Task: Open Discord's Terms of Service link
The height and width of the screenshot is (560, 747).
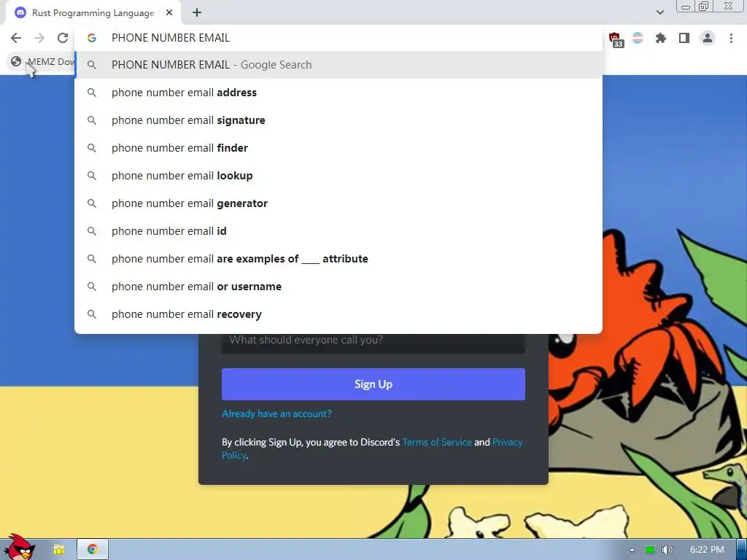Action: [437, 442]
